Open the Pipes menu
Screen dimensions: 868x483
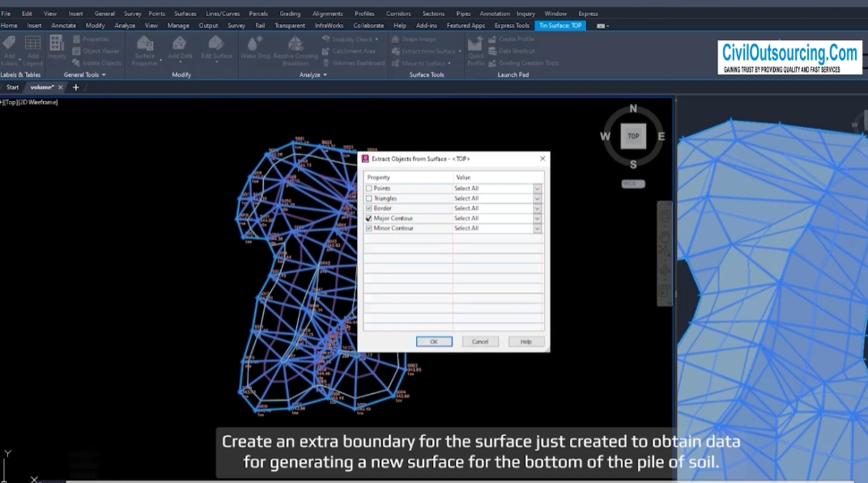pyautogui.click(x=463, y=13)
